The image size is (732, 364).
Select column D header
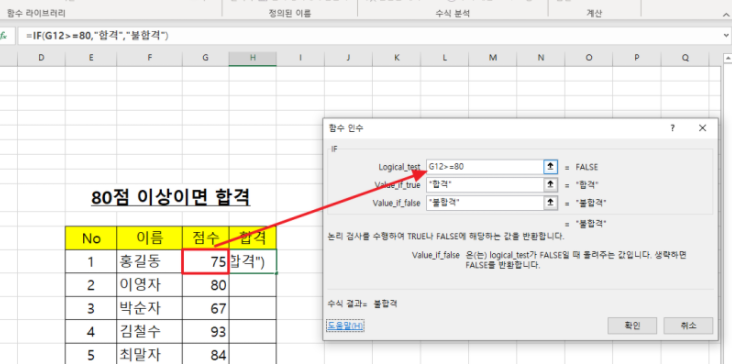42,58
